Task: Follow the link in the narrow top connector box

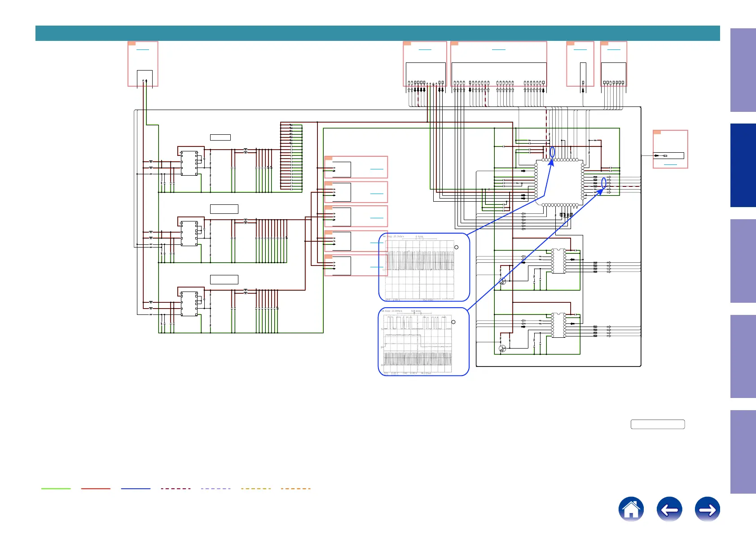Action: tap(580, 49)
